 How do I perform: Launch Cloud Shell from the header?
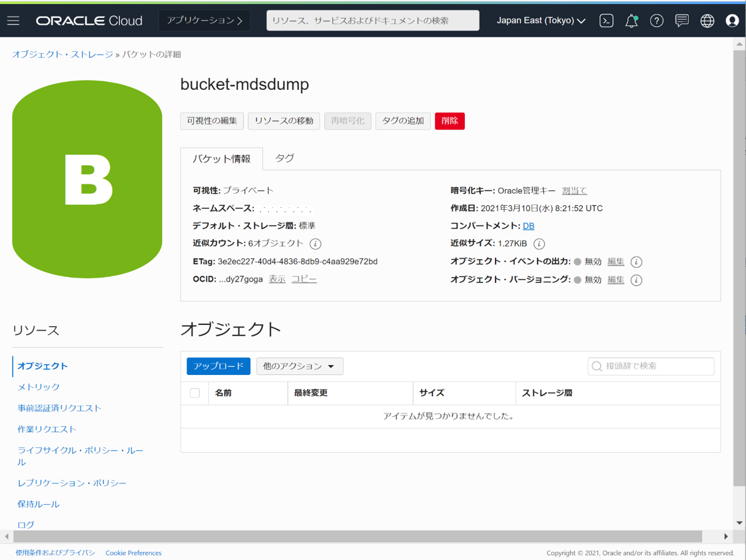tap(606, 21)
